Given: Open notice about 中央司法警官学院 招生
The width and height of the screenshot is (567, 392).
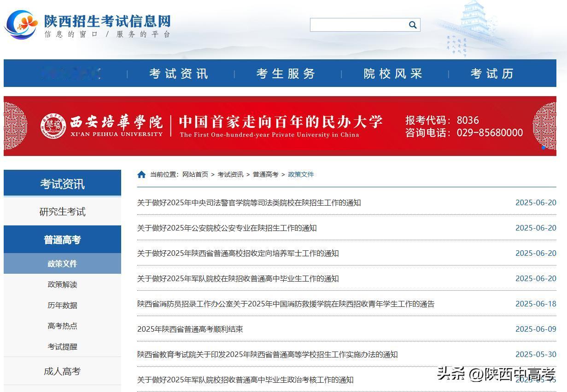Looking at the screenshot, I should (249, 202).
